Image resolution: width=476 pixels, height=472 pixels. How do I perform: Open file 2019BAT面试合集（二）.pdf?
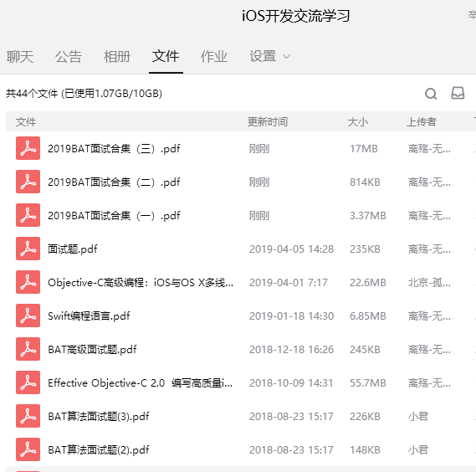pyautogui.click(x=114, y=182)
